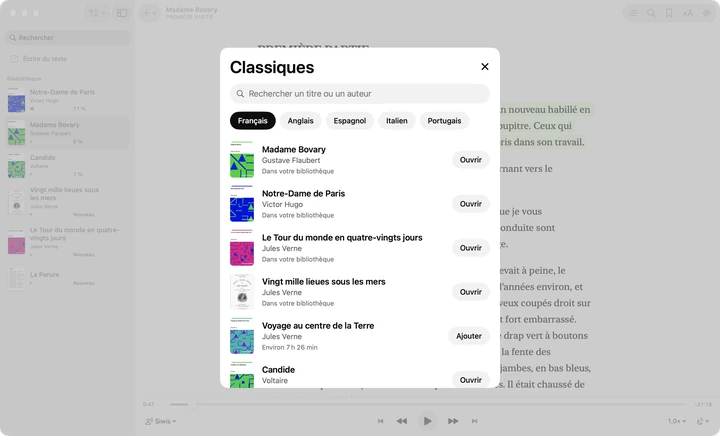Select La Parure in library sidebar
The width and height of the screenshot is (720, 436).
tap(68, 278)
